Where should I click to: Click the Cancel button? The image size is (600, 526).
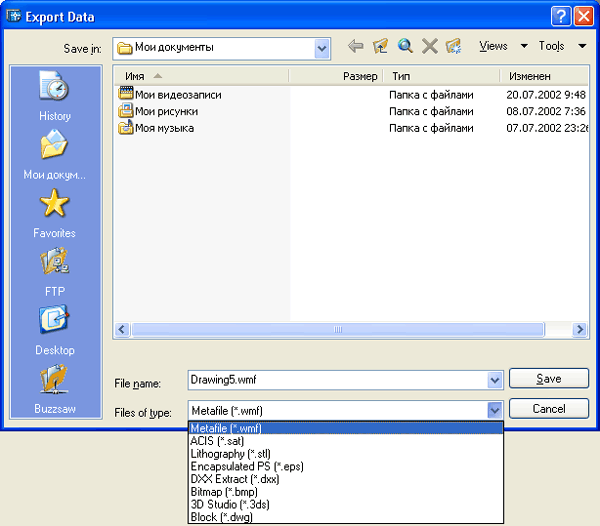point(549,409)
